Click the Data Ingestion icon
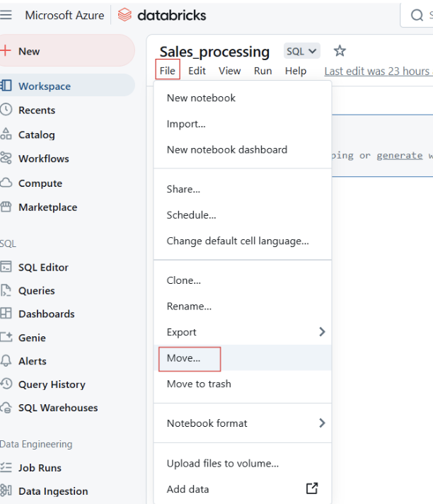 pos(6,491)
